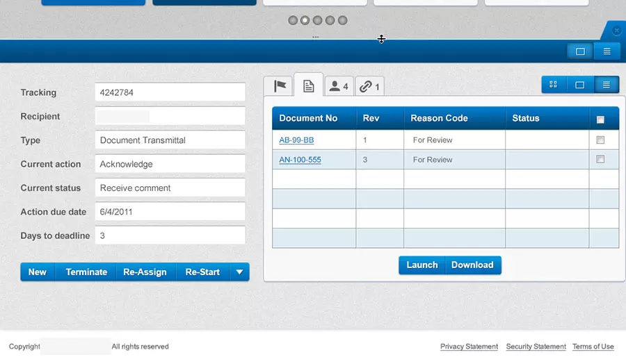Image resolution: width=626 pixels, height=364 pixels.
Task: Open the people tab showing 4
Action: click(x=339, y=87)
